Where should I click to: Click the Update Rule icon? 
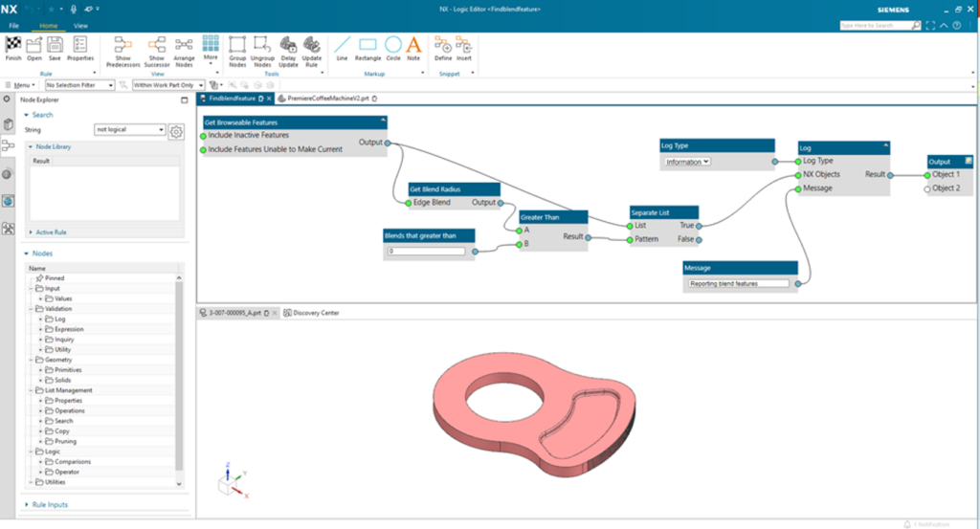click(312, 45)
